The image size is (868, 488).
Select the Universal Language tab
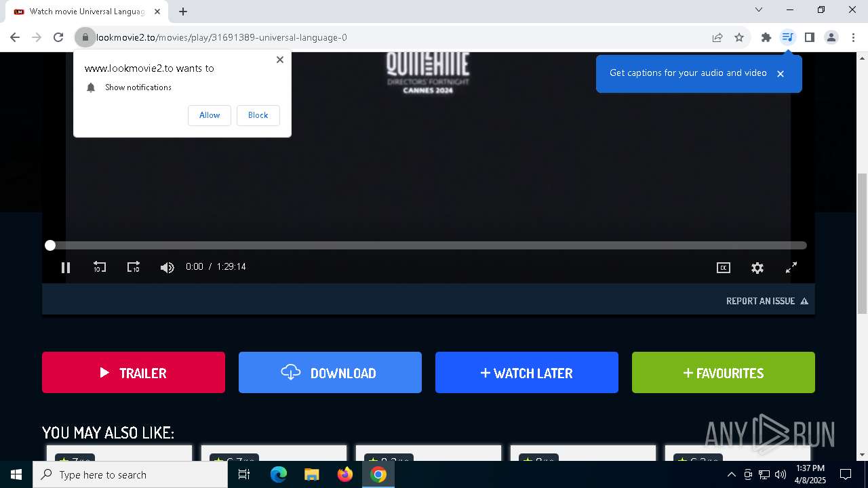[87, 12]
